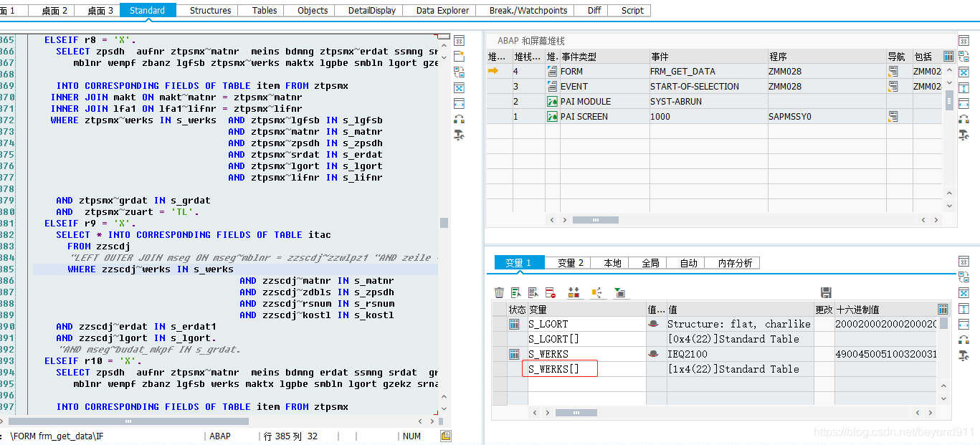Click full-screen icon beside source code editor
Image resolution: width=980 pixels, height=445 pixels.
pyautogui.click(x=460, y=87)
